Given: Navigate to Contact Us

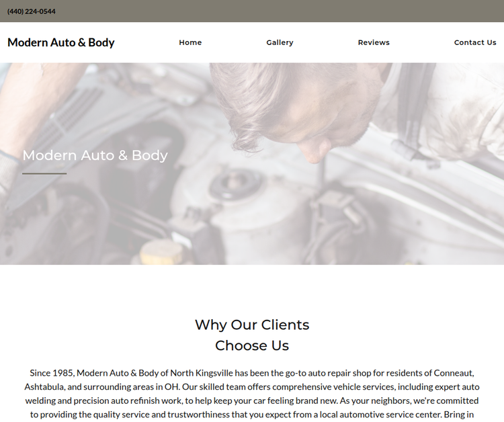Looking at the screenshot, I should [x=475, y=42].
